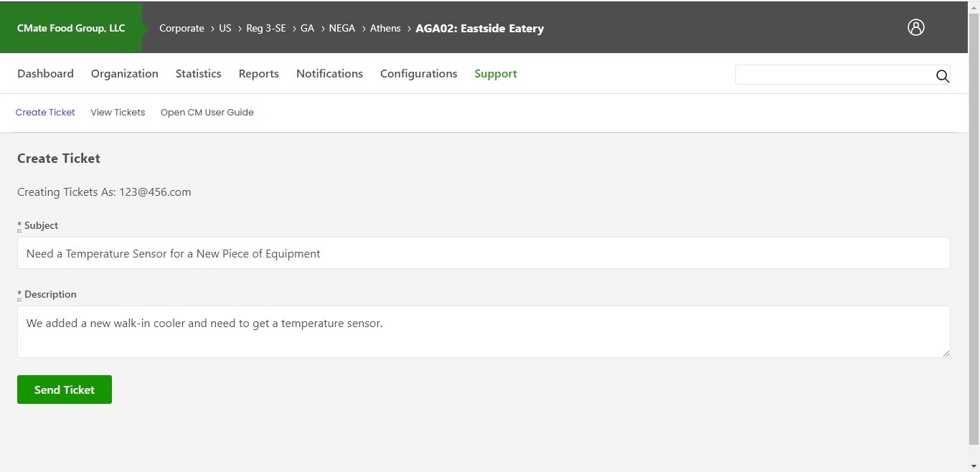Navigate to the Corporate breadcrumb link

[182, 28]
